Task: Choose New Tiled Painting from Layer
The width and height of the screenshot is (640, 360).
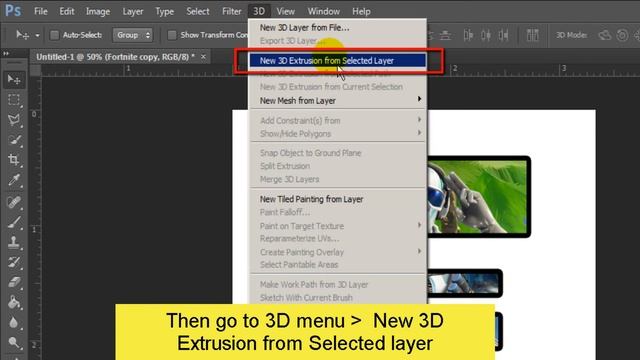Action: point(338,199)
